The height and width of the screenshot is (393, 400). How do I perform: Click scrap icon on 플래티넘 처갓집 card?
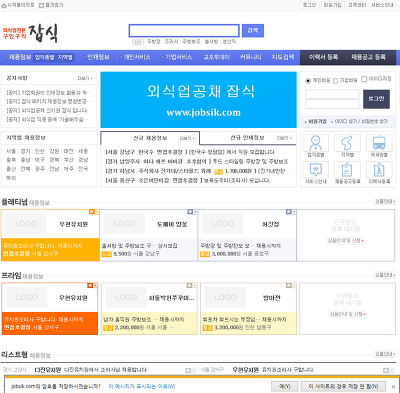289,212
